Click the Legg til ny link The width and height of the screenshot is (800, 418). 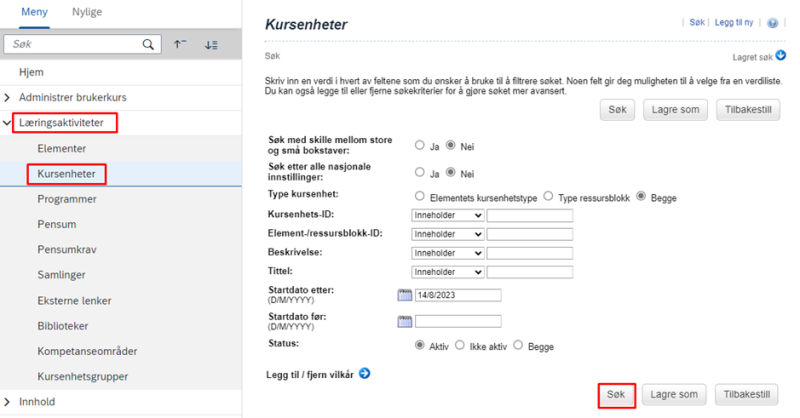tap(734, 22)
